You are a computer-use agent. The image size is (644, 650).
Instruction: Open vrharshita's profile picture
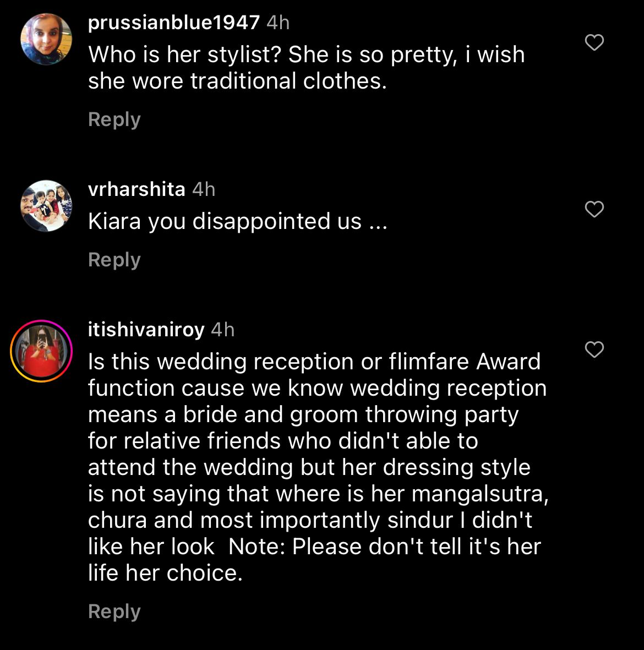(46, 206)
